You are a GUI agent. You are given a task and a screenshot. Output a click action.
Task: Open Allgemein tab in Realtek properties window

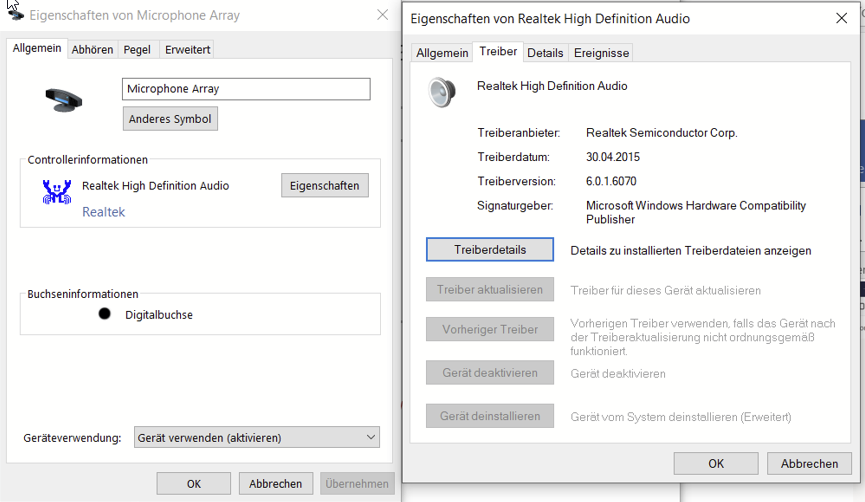tap(442, 53)
